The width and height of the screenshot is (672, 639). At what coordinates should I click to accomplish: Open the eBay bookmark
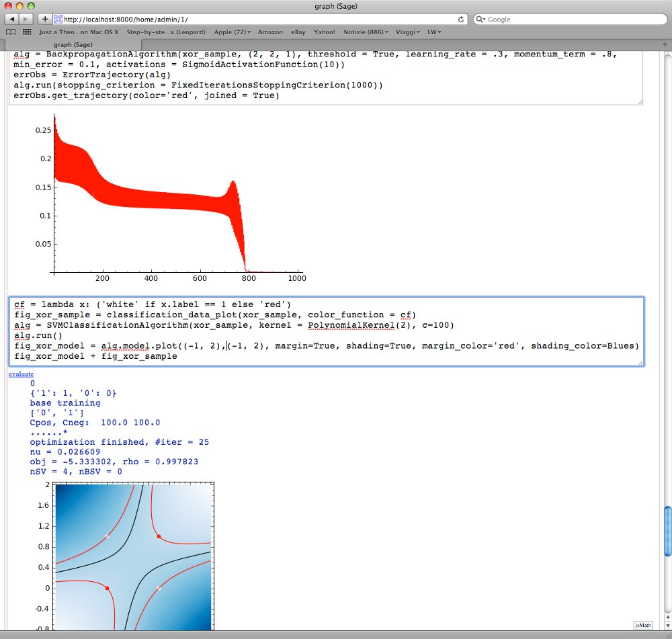(x=298, y=32)
